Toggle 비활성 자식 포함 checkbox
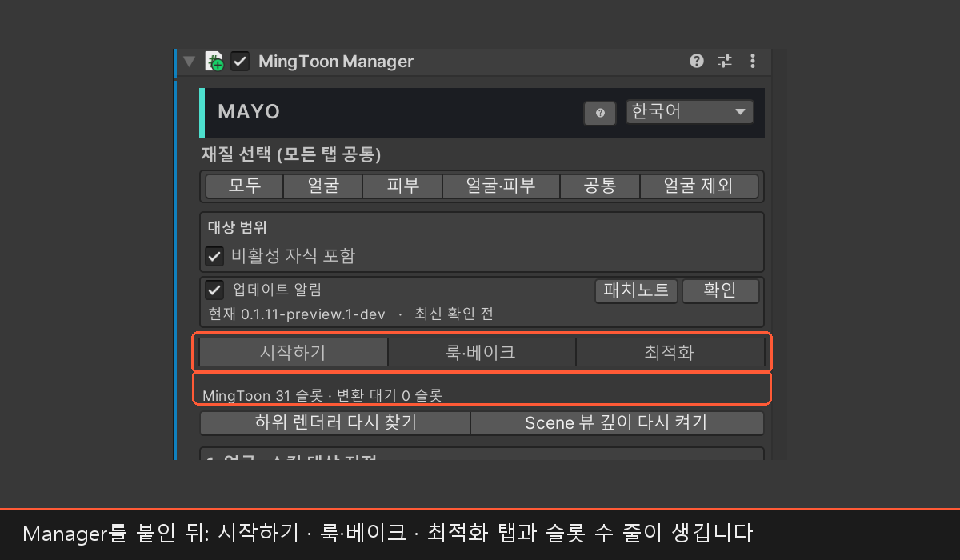The width and height of the screenshot is (960, 560). click(214, 256)
